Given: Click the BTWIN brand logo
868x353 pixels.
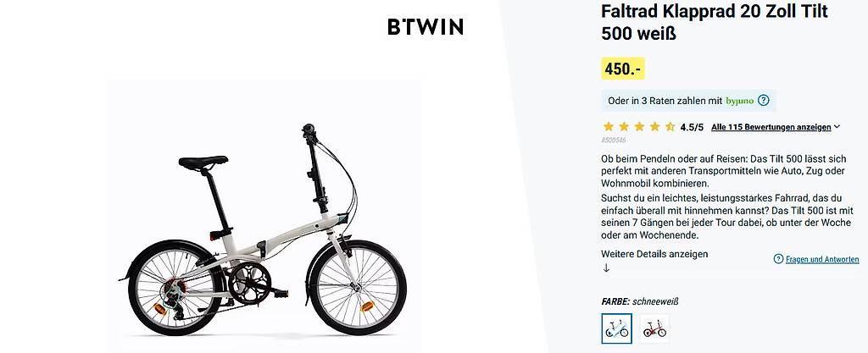Looking at the screenshot, I should [x=426, y=27].
